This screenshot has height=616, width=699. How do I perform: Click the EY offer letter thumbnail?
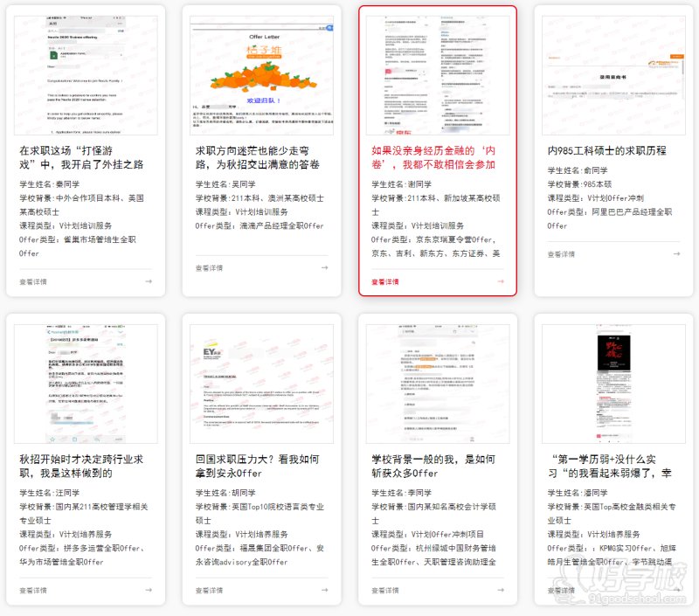pyautogui.click(x=261, y=383)
